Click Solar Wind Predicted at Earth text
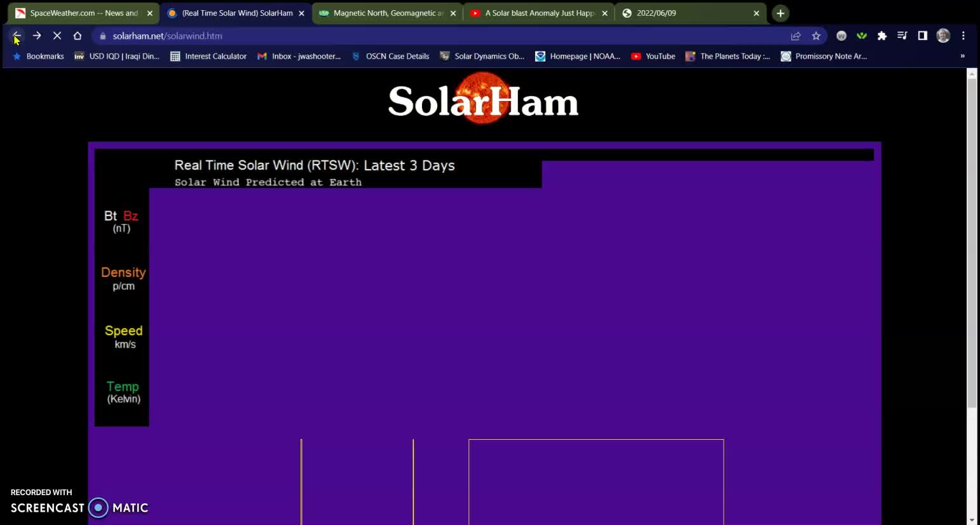 coord(268,182)
